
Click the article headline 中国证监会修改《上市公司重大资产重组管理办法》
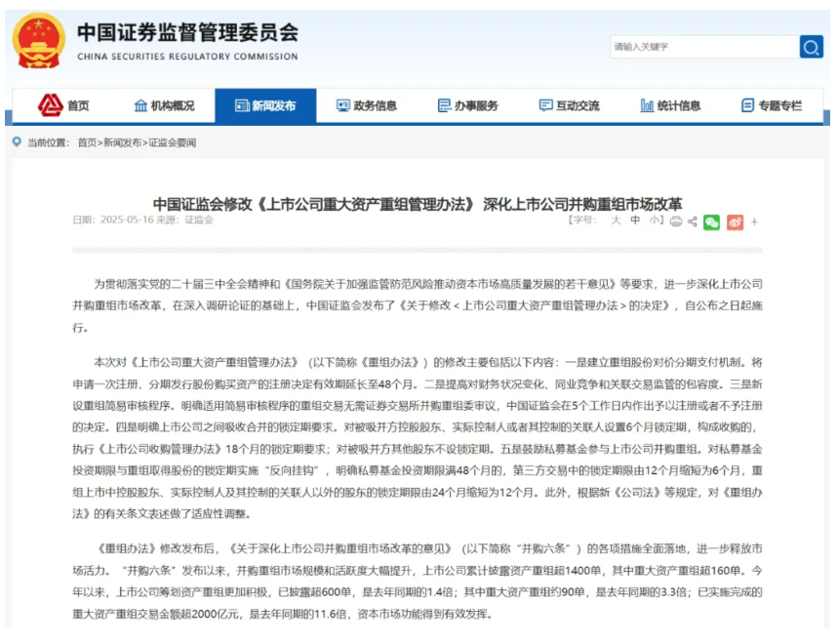click(x=418, y=204)
